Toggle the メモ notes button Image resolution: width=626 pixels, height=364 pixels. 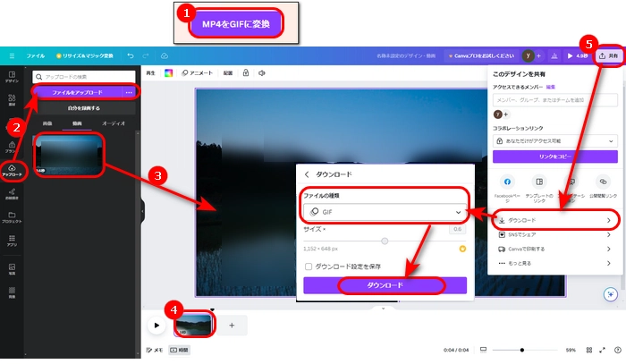pyautogui.click(x=154, y=350)
